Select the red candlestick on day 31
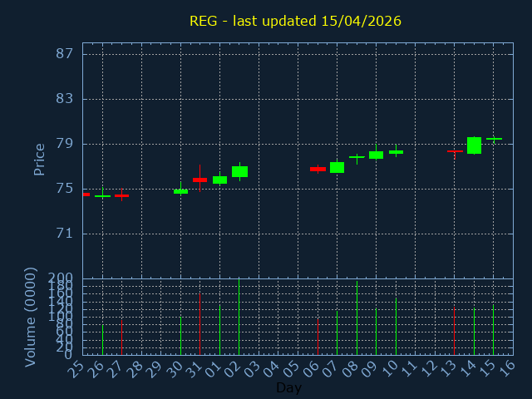Viewport: 532px width, 399px height. coord(199,180)
